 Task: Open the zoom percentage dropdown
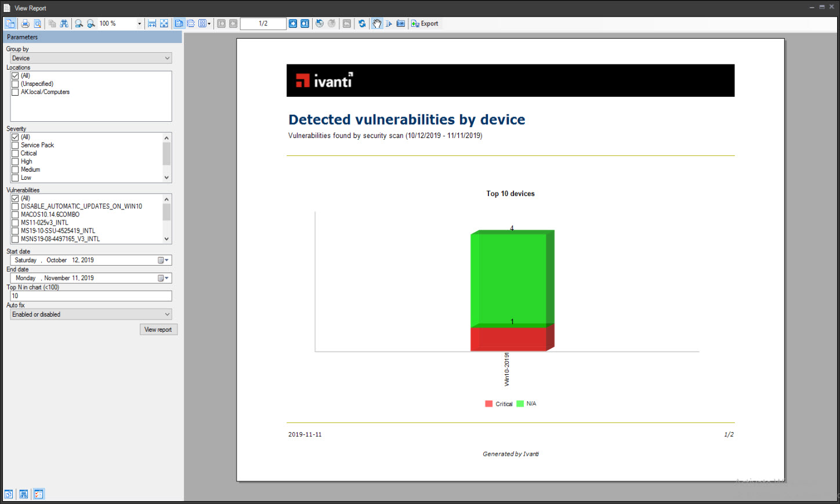[139, 23]
